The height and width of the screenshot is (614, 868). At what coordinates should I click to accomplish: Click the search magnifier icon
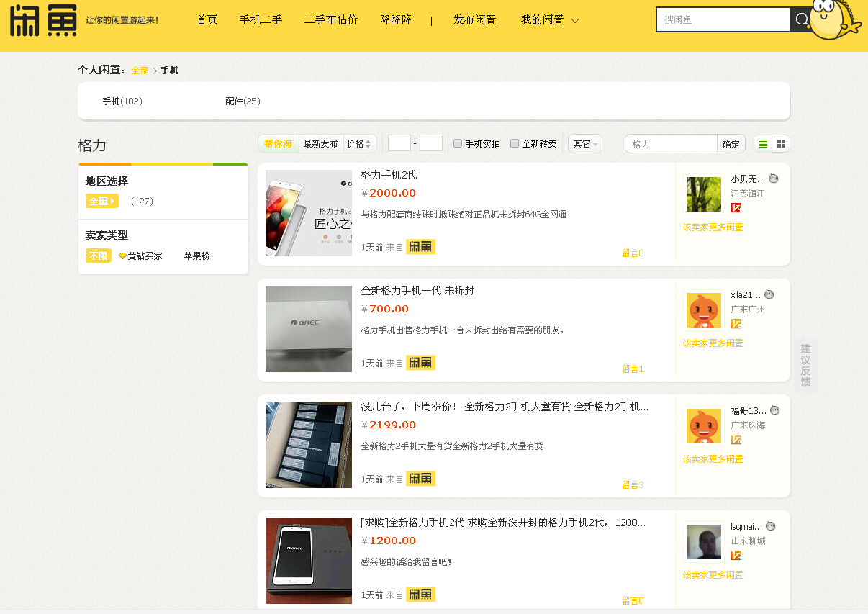pos(802,19)
